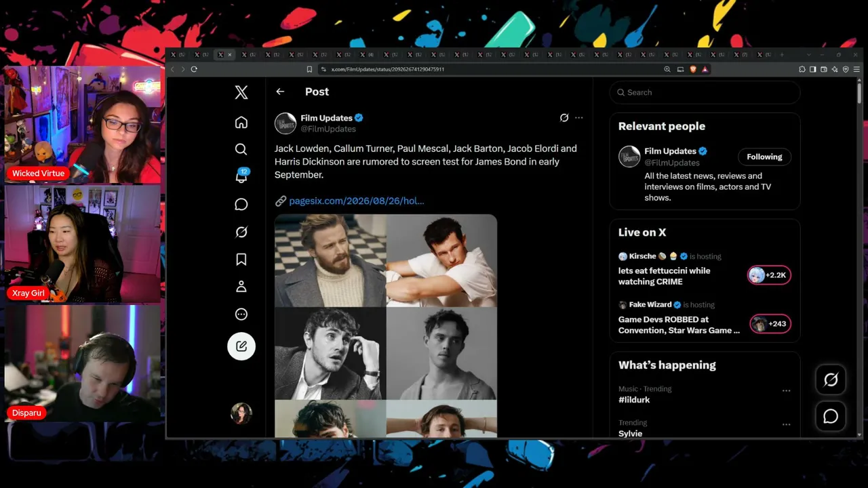
Task: Click the x.com/FilmUpdates URL in the address bar
Action: (388, 69)
